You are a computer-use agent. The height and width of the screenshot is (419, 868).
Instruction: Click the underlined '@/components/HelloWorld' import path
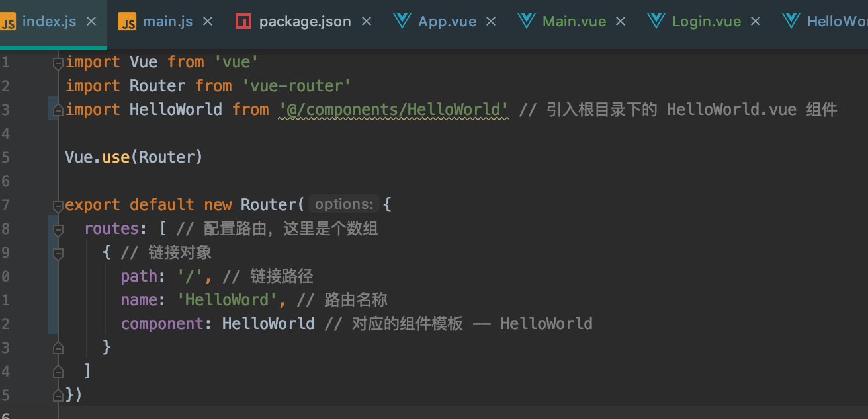coord(393,109)
